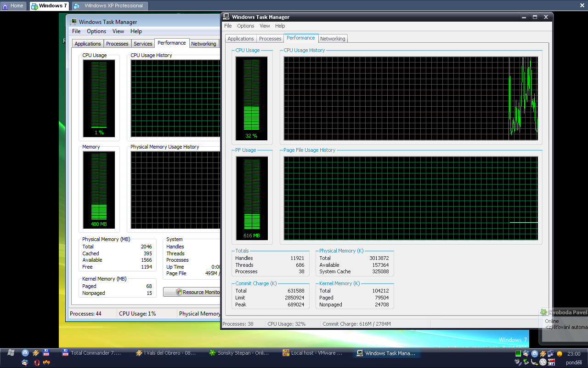Image resolution: width=588 pixels, height=368 pixels.
Task: Click the CPU Usage History graph in front window
Action: (x=411, y=98)
